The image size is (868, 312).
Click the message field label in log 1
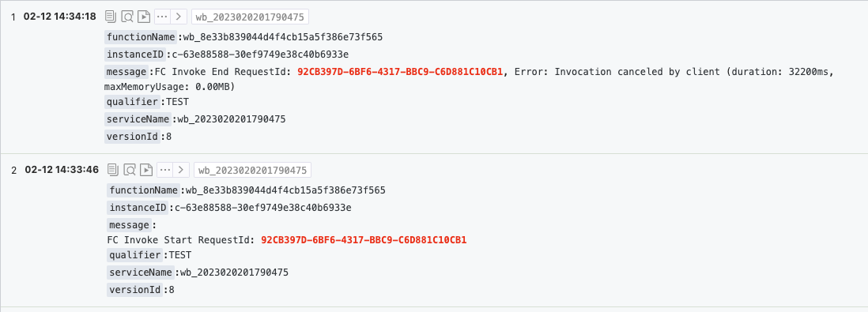coord(126,72)
